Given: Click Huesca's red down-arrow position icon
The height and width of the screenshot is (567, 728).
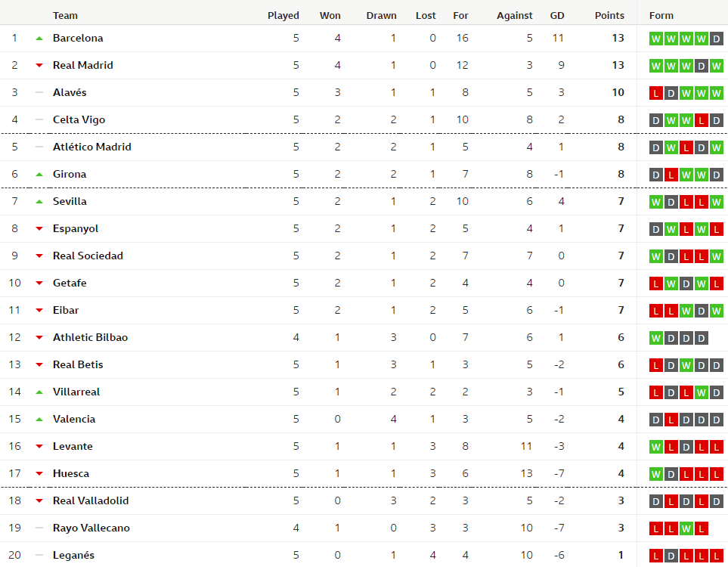Looking at the screenshot, I should click(39, 474).
